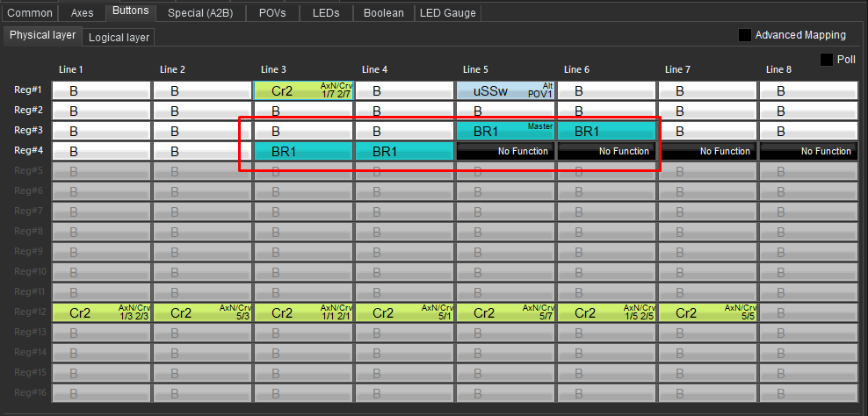Select B cell at Reg#2 Line 8

(809, 111)
